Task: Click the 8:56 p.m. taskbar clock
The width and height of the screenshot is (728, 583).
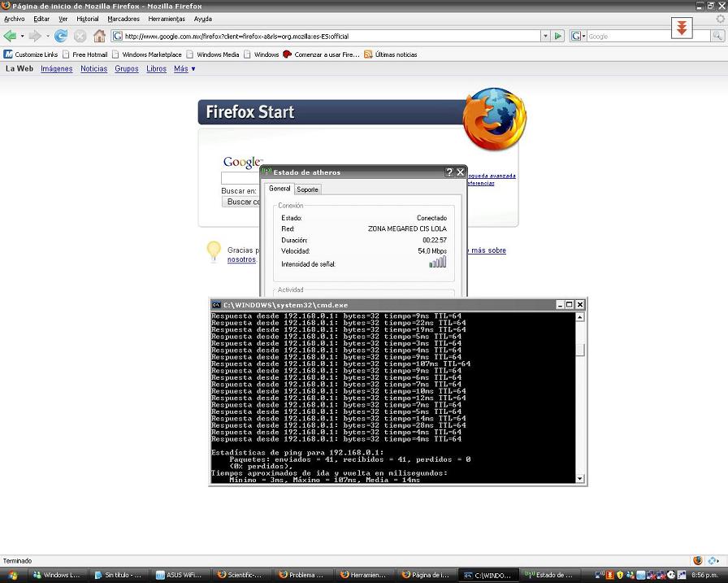Action: pyautogui.click(x=704, y=575)
